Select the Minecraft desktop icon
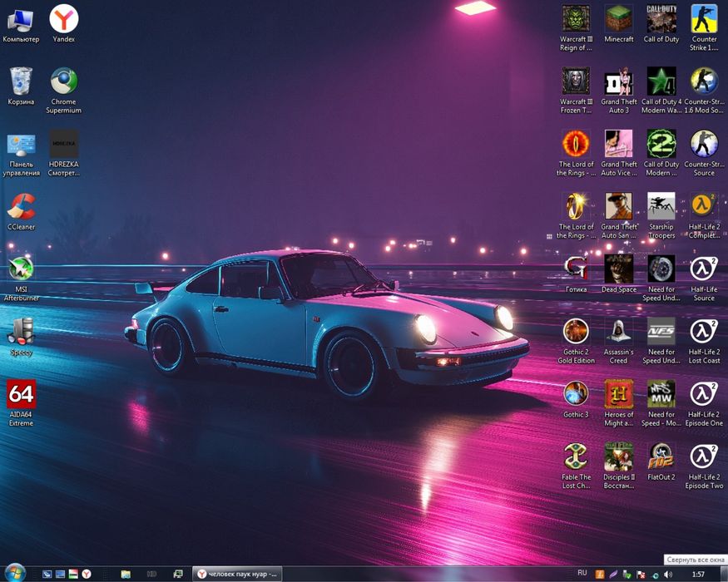The image size is (728, 582). (618, 24)
